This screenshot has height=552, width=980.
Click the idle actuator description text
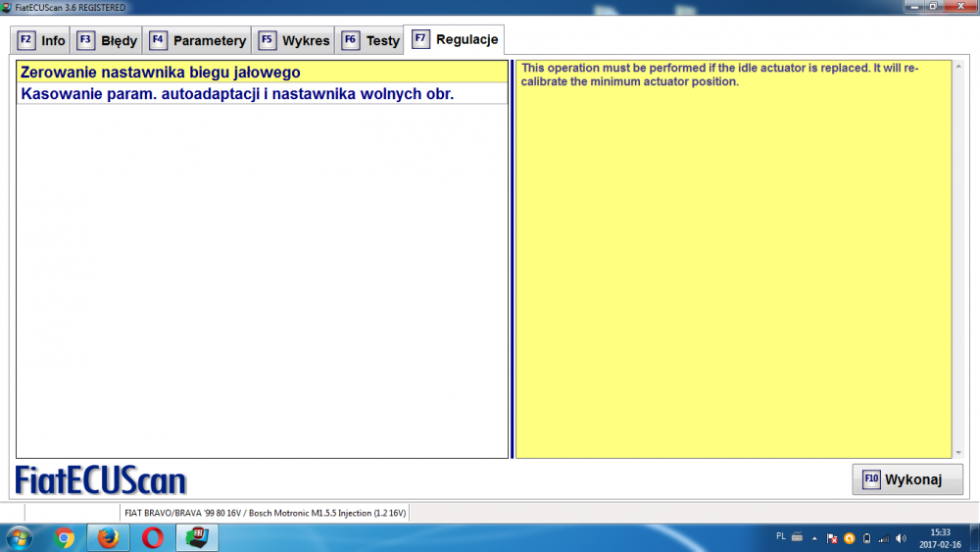point(720,75)
